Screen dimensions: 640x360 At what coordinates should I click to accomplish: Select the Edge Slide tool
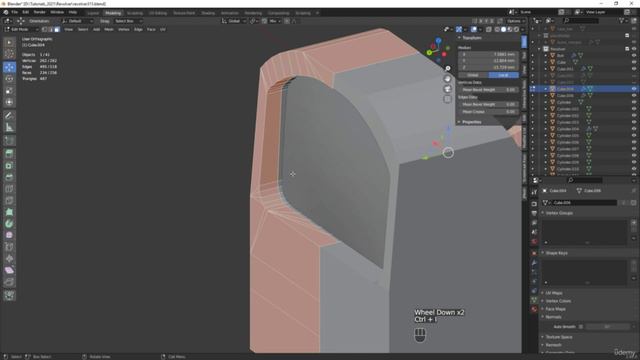(x=9, y=247)
